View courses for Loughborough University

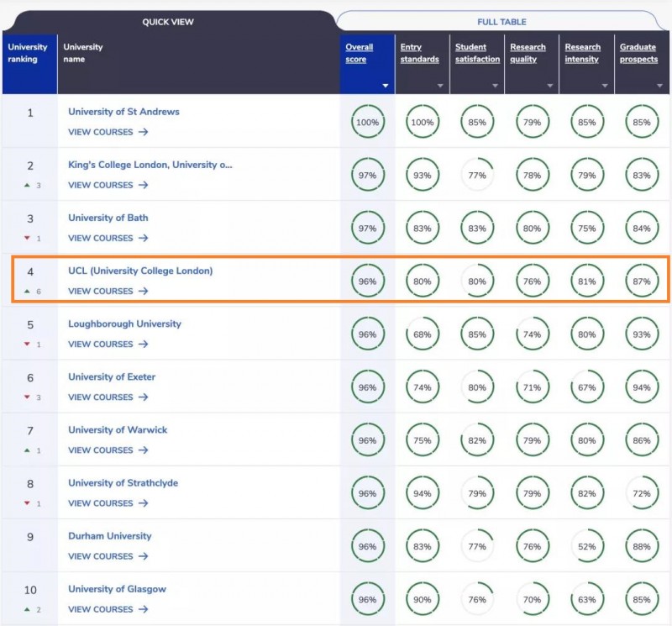coord(108,345)
